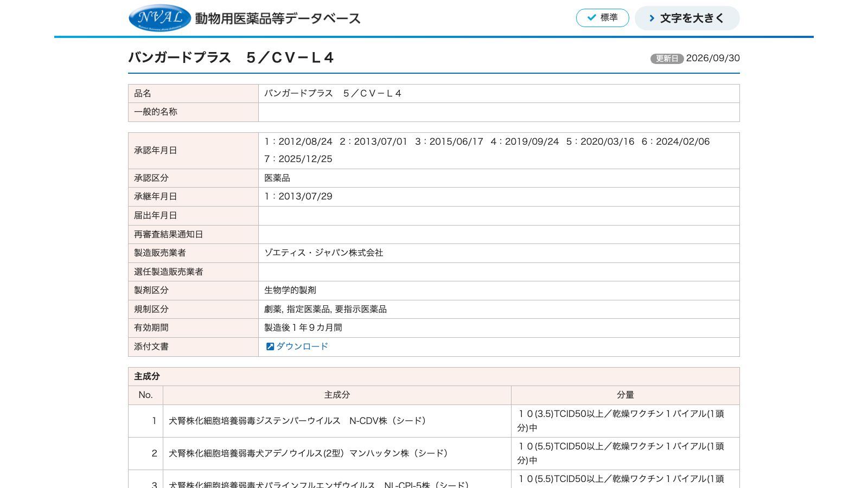Click the 10(5.5)TCID50以上 quantity in row 2
This screenshot has height=488, width=868.
626,453
